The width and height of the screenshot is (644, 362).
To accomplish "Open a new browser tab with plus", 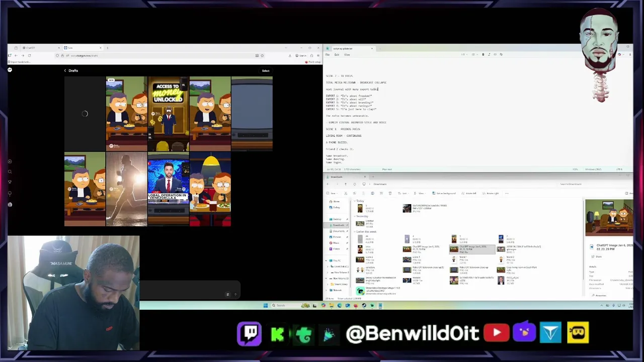I will click(x=107, y=48).
